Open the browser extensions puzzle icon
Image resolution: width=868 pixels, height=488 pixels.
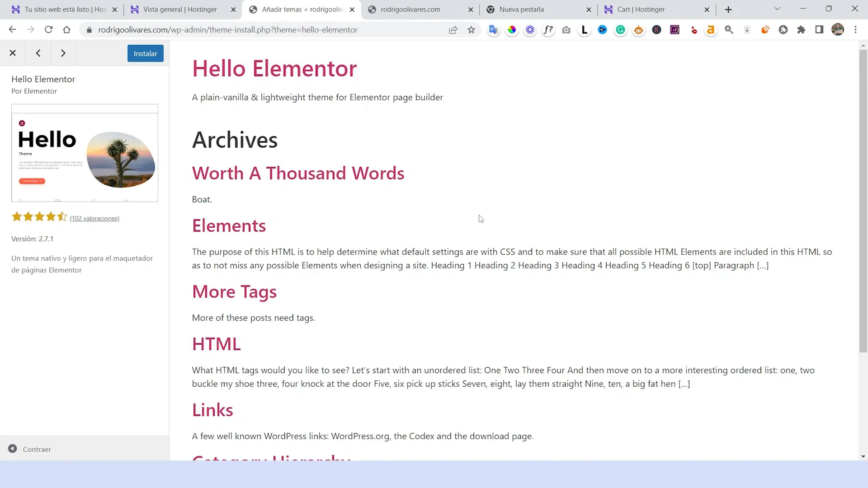802,30
